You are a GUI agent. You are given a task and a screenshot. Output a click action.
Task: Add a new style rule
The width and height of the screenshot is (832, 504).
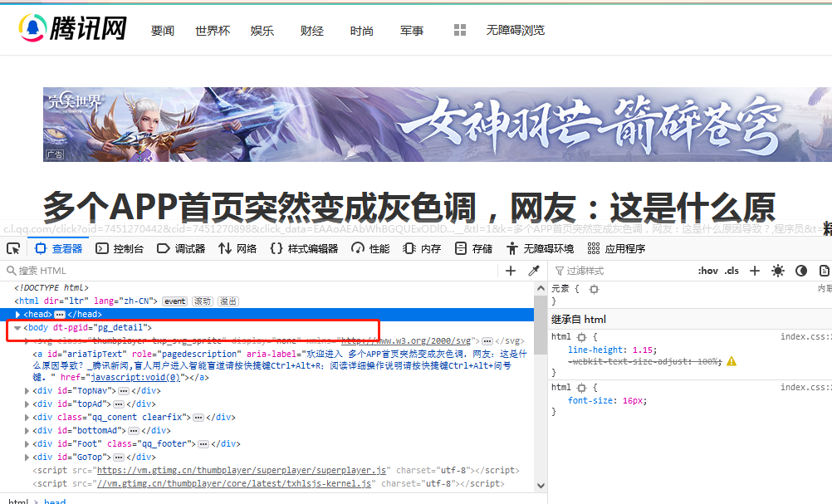(x=755, y=271)
